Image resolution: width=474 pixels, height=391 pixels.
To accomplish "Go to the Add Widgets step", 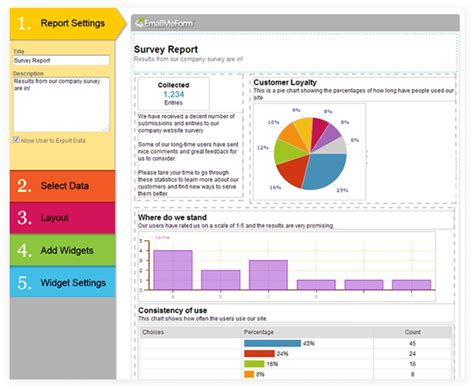I will 62,250.
